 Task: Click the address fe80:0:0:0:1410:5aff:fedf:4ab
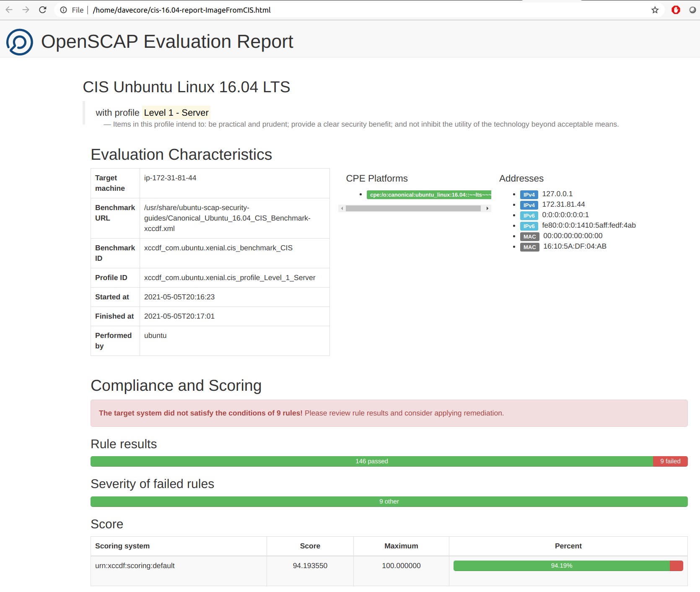589,225
